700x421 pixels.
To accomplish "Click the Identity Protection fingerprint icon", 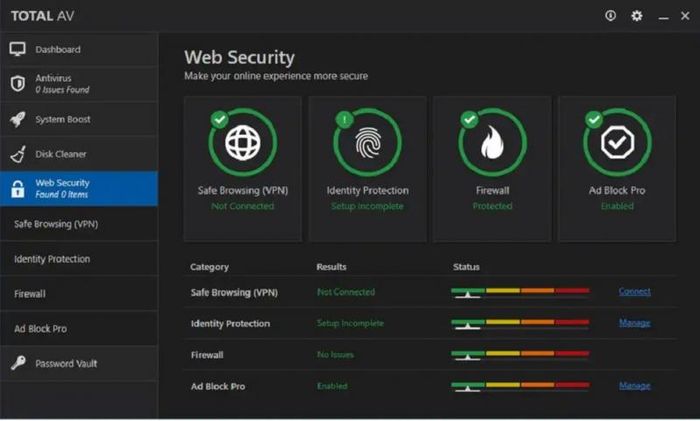I will [367, 143].
